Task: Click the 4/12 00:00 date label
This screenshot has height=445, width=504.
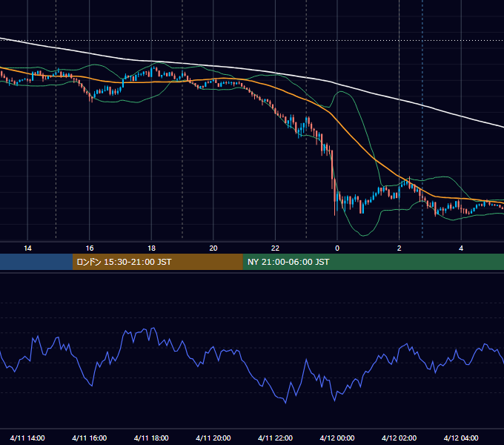Action: (x=337, y=438)
